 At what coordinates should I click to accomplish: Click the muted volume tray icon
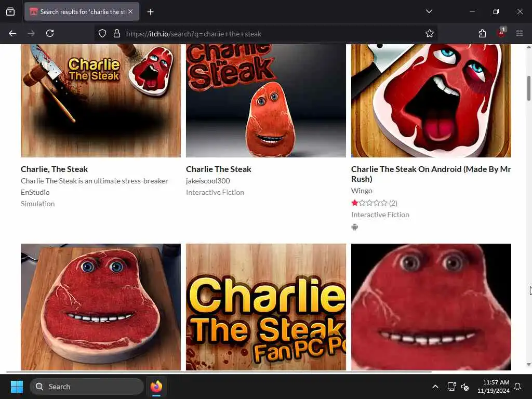(x=465, y=387)
